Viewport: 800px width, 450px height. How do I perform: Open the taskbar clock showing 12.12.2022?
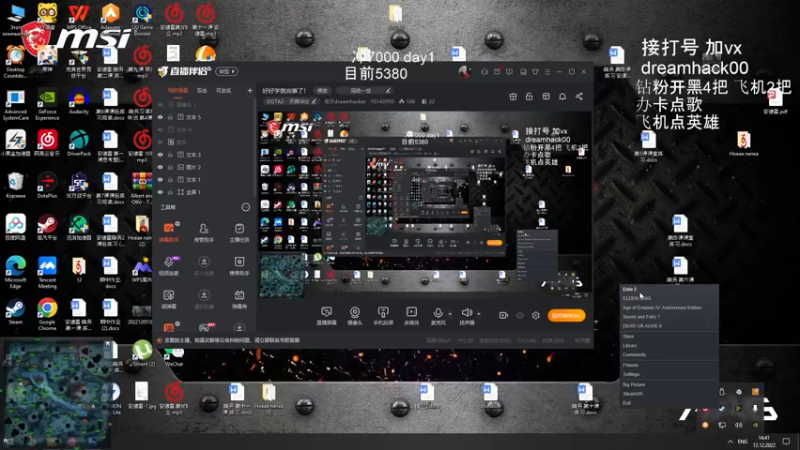point(764,442)
